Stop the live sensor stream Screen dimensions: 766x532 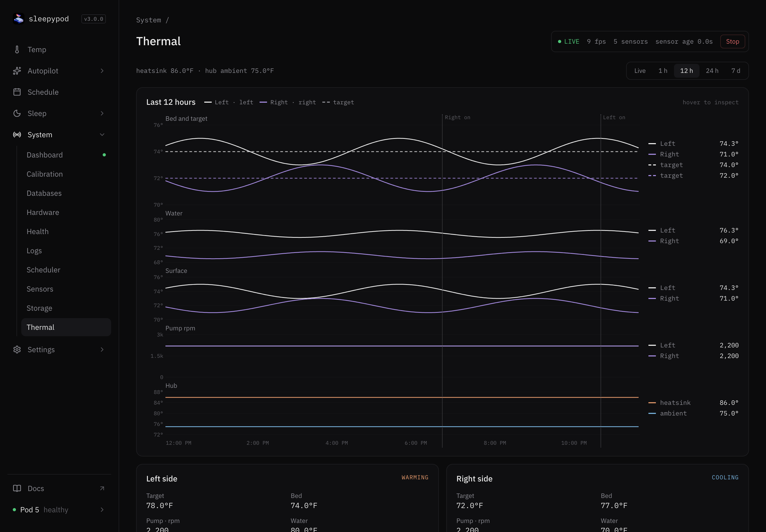tap(732, 42)
